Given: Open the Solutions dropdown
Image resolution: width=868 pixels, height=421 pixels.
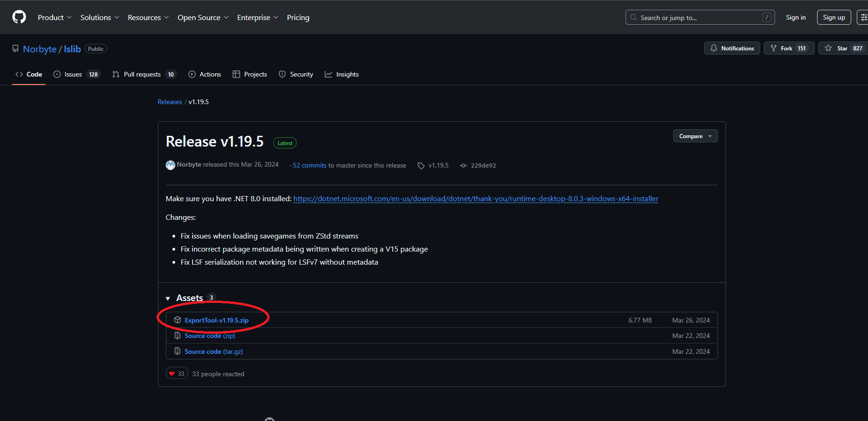Looking at the screenshot, I should [x=100, y=17].
